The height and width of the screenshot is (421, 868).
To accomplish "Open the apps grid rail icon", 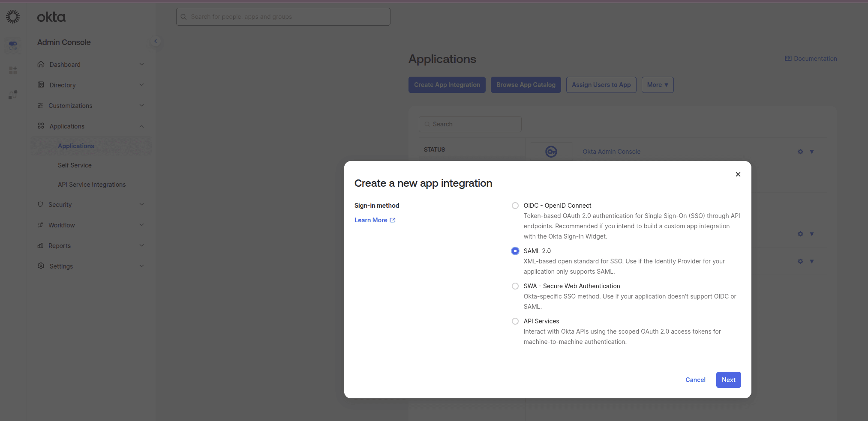I will tap(13, 70).
